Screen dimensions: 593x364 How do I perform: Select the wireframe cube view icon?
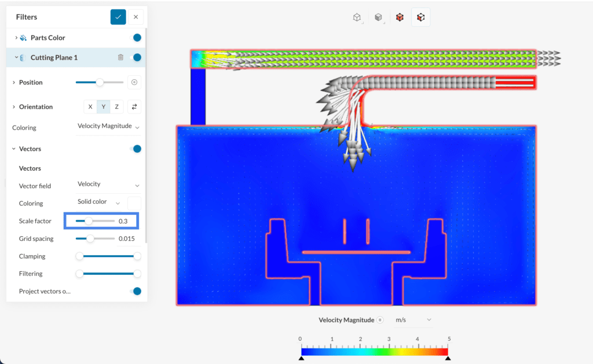point(357,17)
